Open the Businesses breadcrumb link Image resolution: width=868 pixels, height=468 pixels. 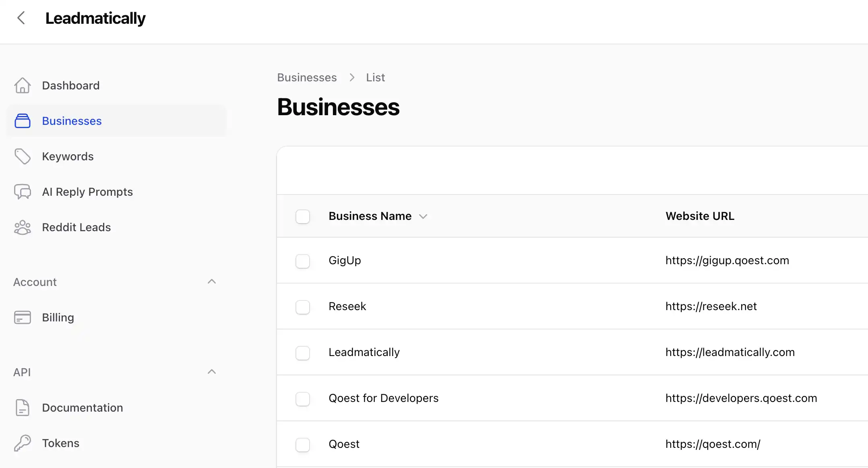click(x=307, y=77)
